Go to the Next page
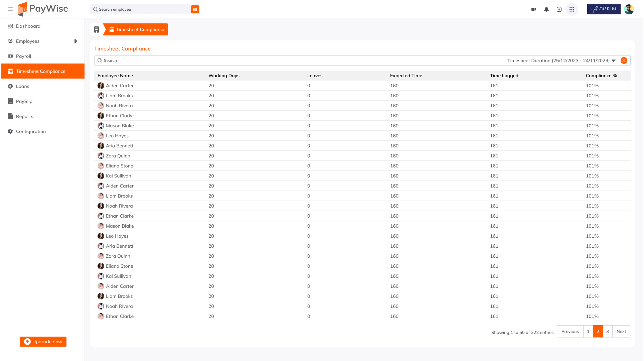Viewport: 644px width, 361px height. [621, 331]
